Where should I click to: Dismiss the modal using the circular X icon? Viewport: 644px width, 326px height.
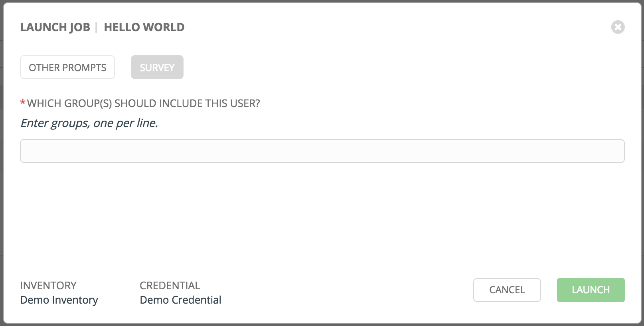[x=618, y=27]
